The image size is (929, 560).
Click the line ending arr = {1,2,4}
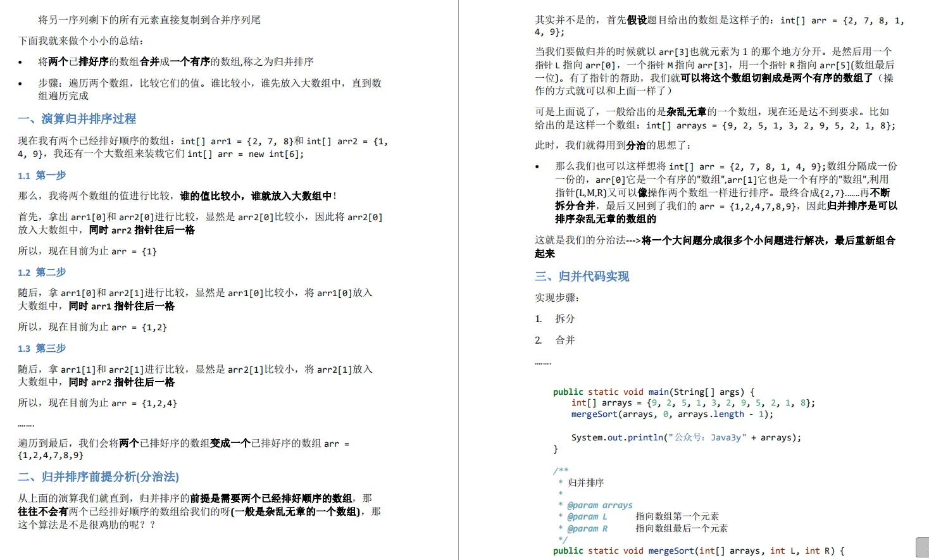point(97,403)
